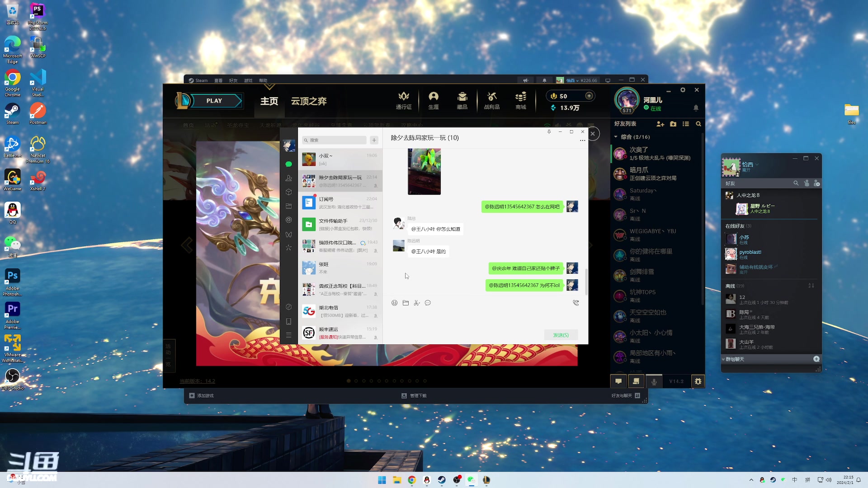Image resolution: width=868 pixels, height=488 pixels.
Task: Sort Steam offline friends list
Action: pos(811,286)
